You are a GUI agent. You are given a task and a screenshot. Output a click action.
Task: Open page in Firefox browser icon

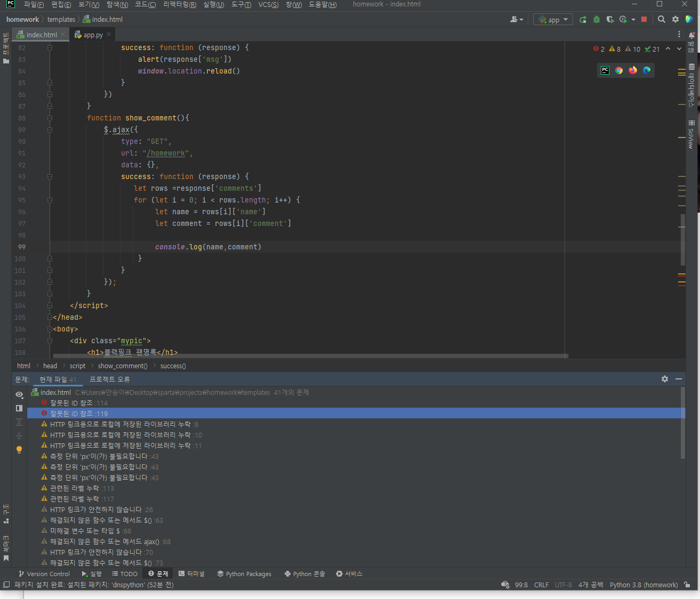[633, 70]
